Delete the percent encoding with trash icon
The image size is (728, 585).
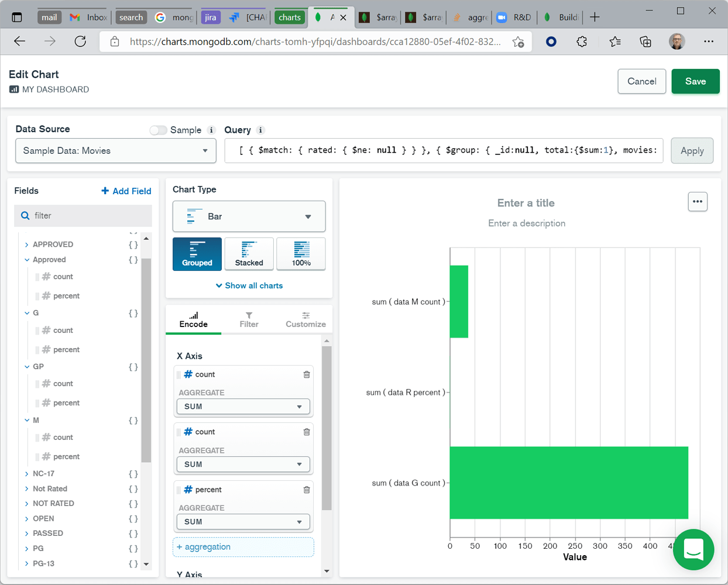(x=307, y=490)
